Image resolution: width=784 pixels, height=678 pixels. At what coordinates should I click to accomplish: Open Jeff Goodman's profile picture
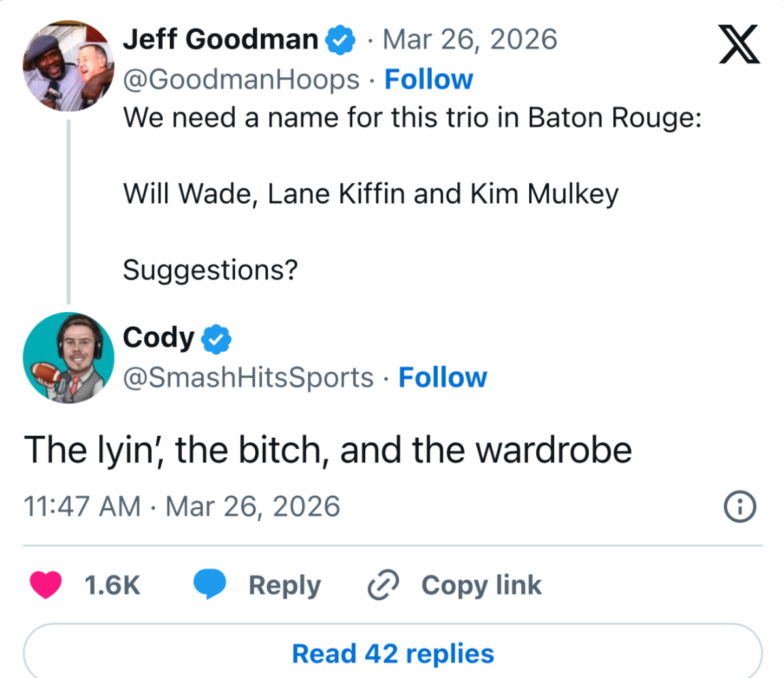point(68,65)
